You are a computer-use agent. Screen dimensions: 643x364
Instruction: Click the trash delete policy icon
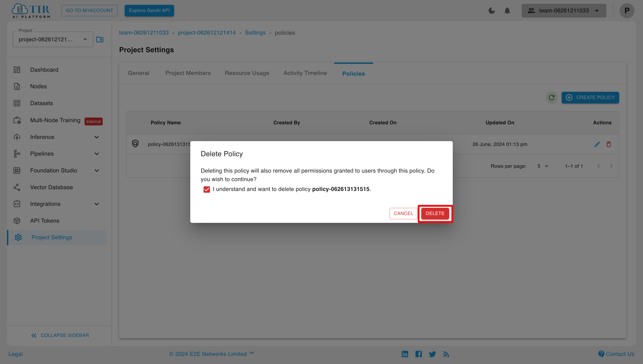tap(609, 144)
